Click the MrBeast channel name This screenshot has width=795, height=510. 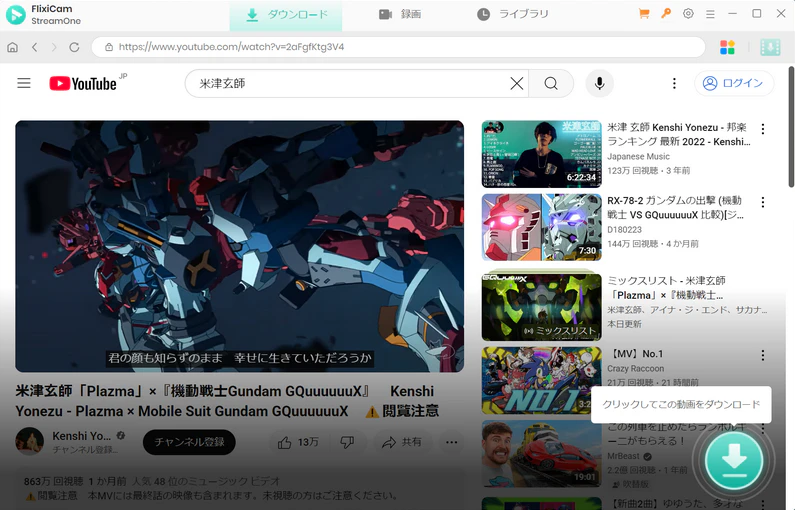pos(624,456)
